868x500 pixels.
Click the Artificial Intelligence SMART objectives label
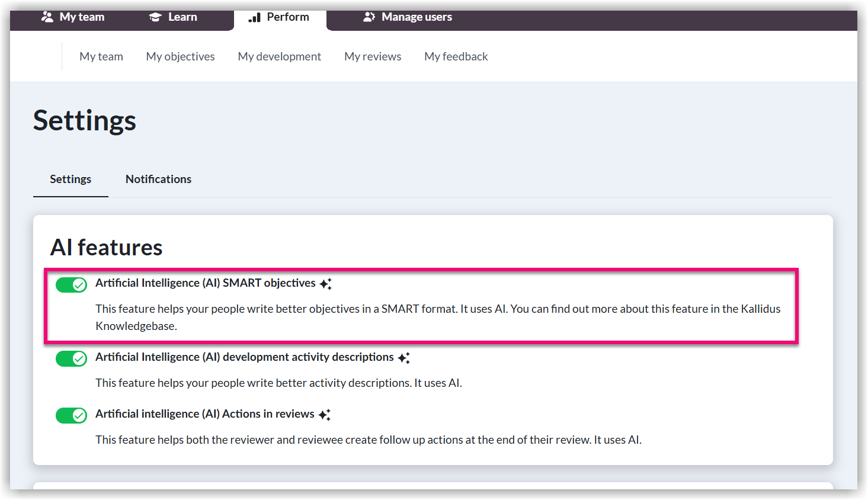pyautogui.click(x=205, y=283)
